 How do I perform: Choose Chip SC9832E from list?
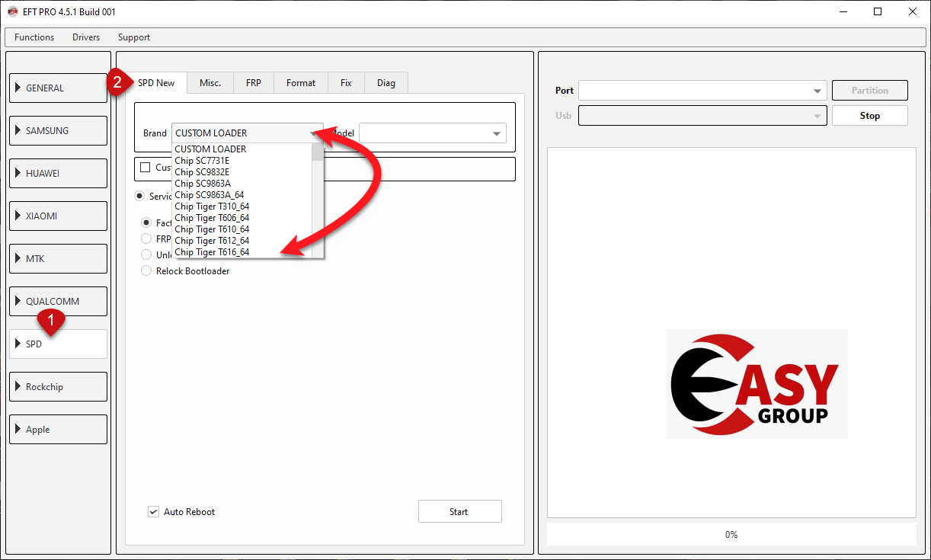click(x=242, y=172)
